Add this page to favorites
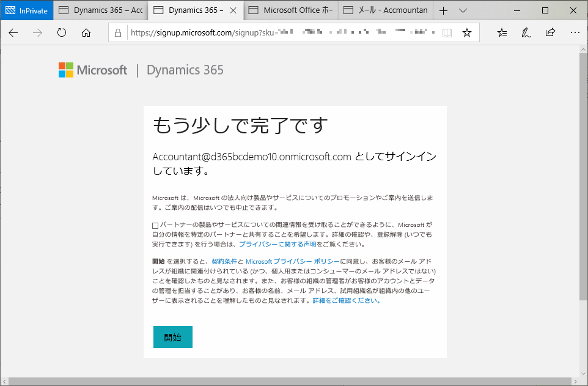 (x=467, y=33)
